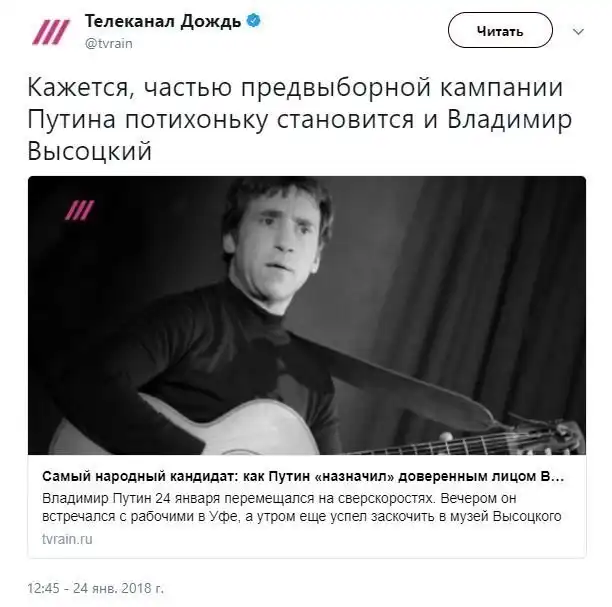Screen dimensions: 612x607
Task: Open the Телеканал Дождь profile name
Action: point(163,21)
